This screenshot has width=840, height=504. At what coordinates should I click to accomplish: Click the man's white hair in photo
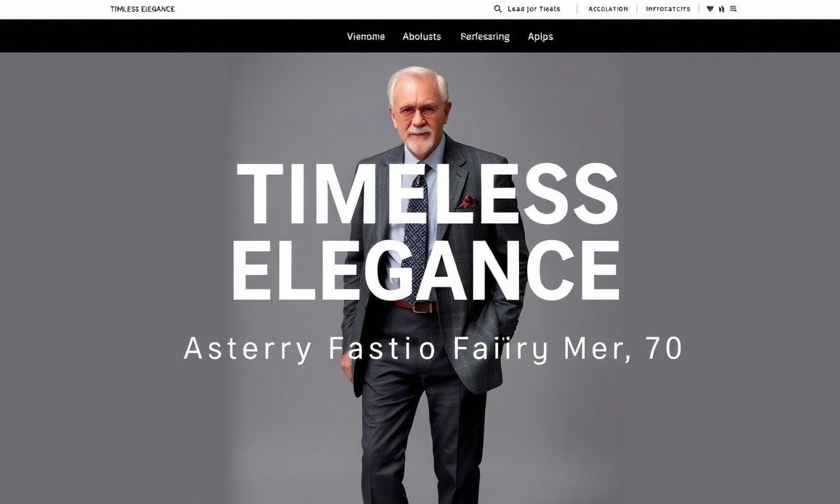(418, 82)
